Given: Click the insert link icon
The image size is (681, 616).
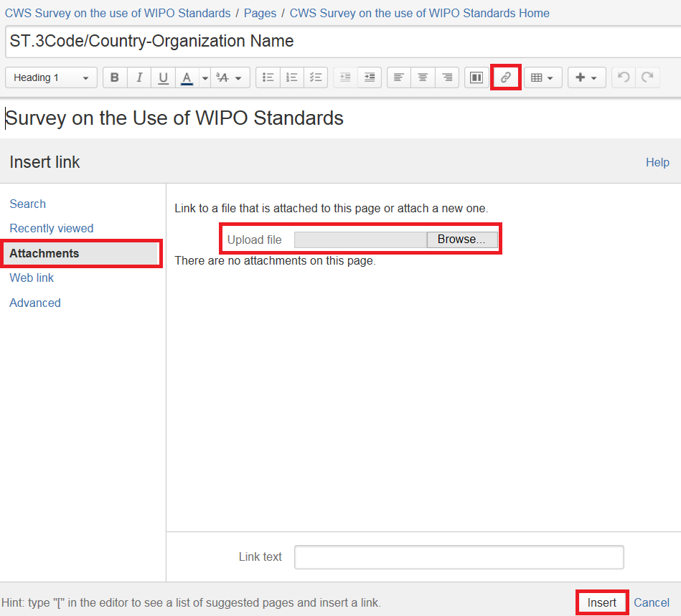Looking at the screenshot, I should click(506, 77).
